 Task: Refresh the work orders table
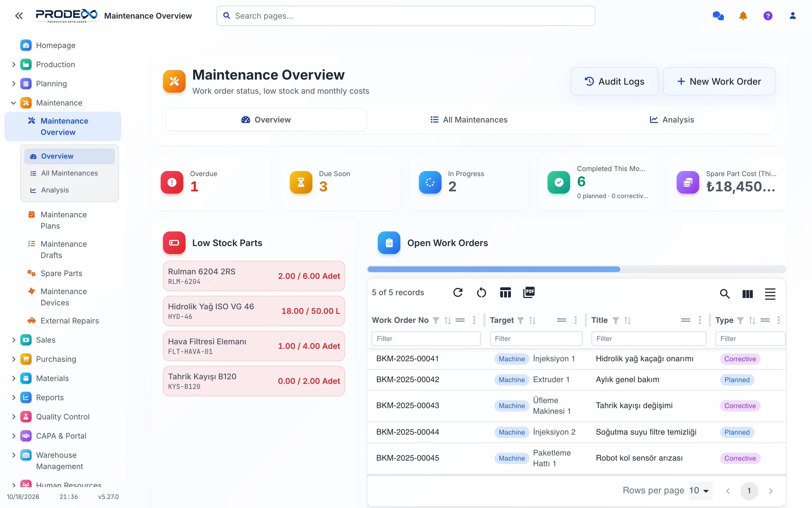pos(458,292)
